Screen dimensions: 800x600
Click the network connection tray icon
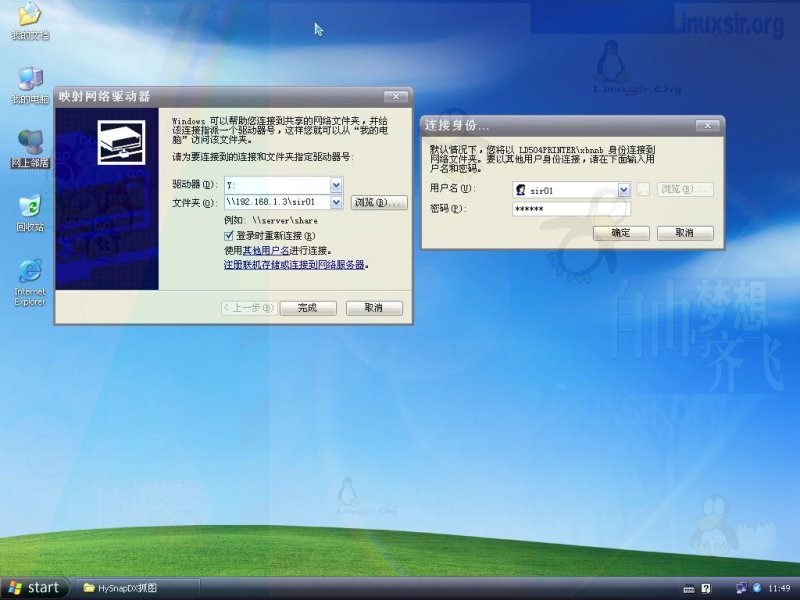(x=741, y=588)
